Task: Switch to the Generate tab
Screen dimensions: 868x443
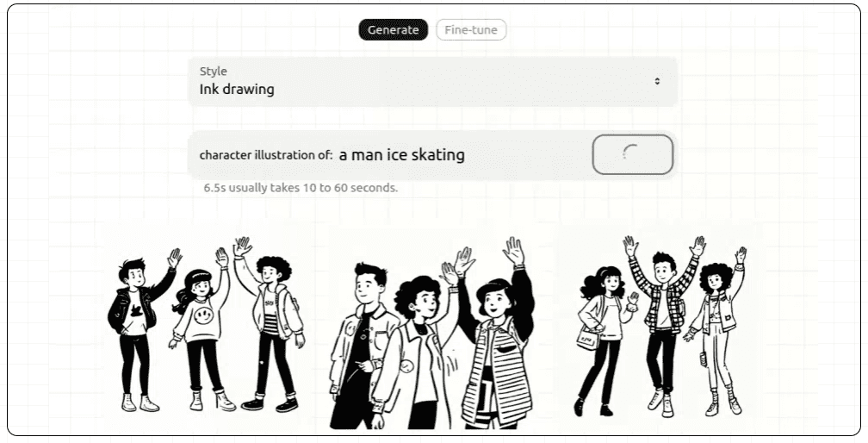Action: tap(393, 30)
